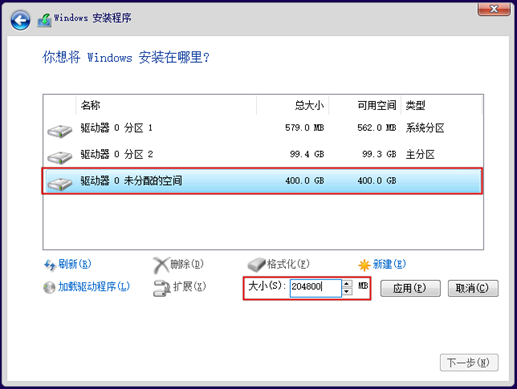The width and height of the screenshot is (517, 389).
Task: Click the 下一步(N) next button
Action: coord(469,362)
